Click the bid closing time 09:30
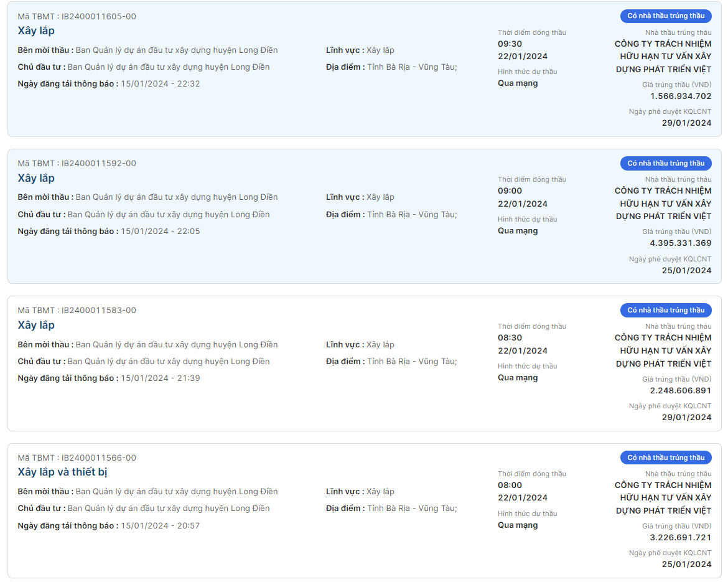The height and width of the screenshot is (582, 728). click(510, 44)
